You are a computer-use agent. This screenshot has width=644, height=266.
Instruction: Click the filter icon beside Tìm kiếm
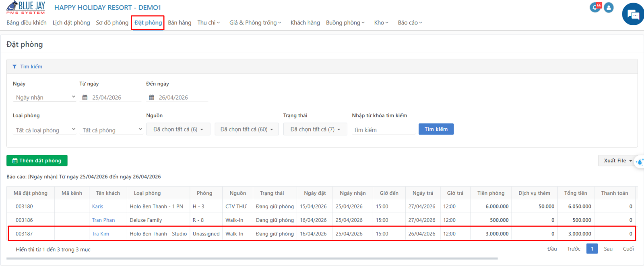(x=14, y=67)
